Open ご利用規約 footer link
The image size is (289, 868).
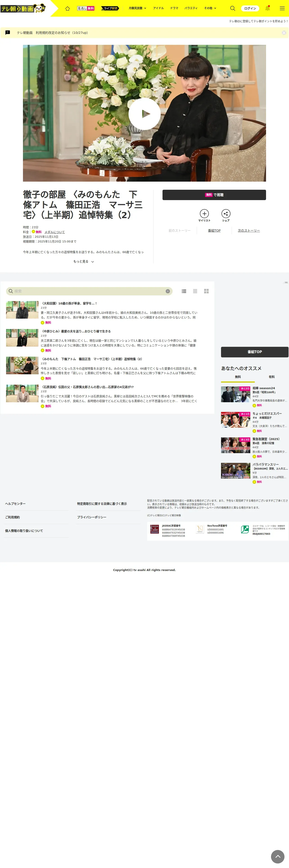point(12,517)
